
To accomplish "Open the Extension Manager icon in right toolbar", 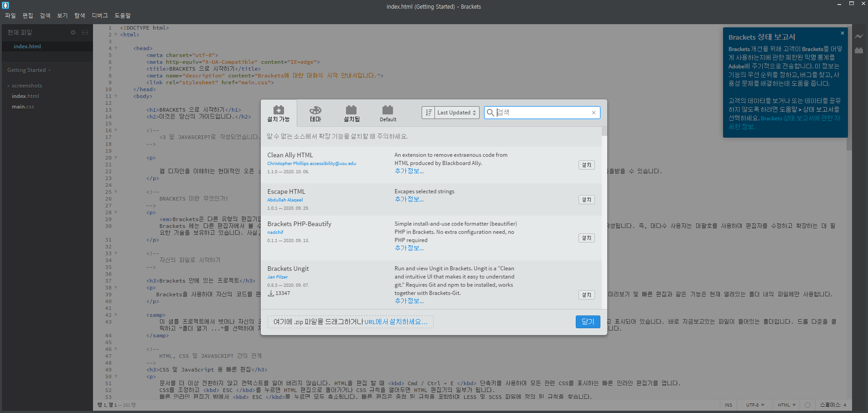I will (859, 50).
